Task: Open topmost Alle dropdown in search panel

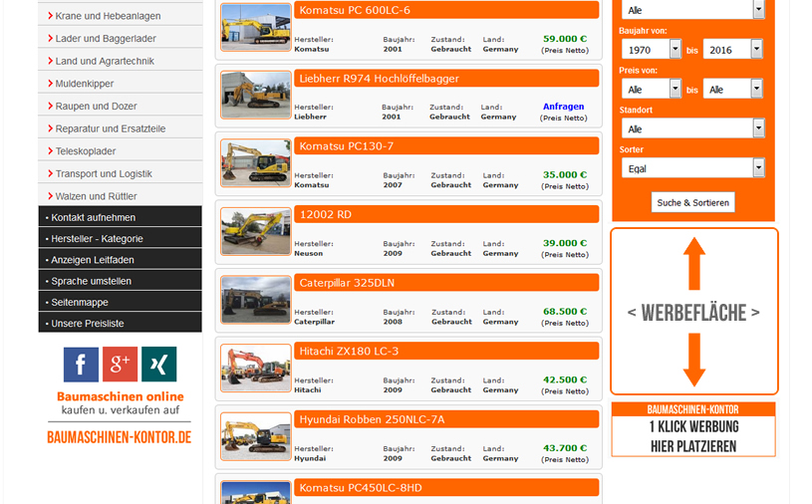Action: (x=692, y=10)
